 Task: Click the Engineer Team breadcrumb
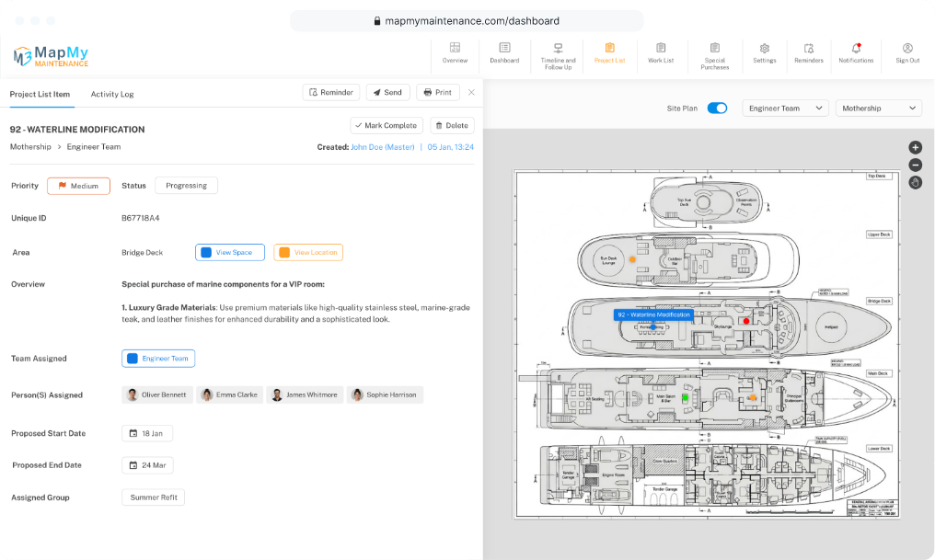point(94,147)
